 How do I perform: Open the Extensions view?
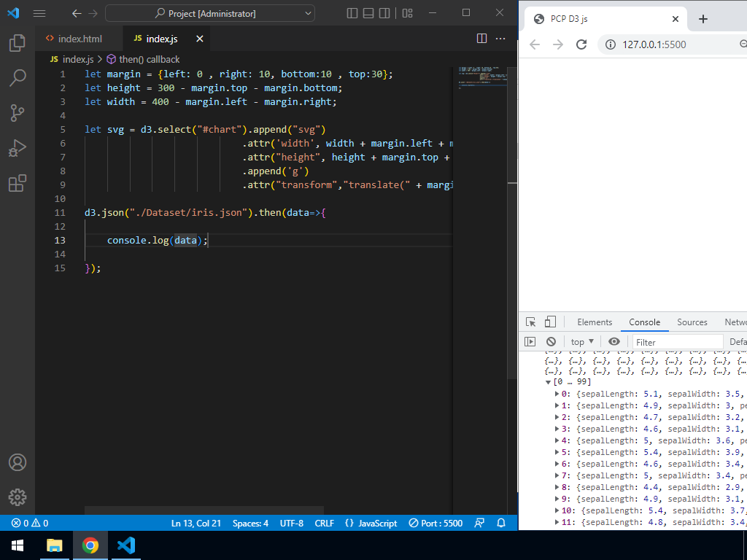tap(18, 183)
